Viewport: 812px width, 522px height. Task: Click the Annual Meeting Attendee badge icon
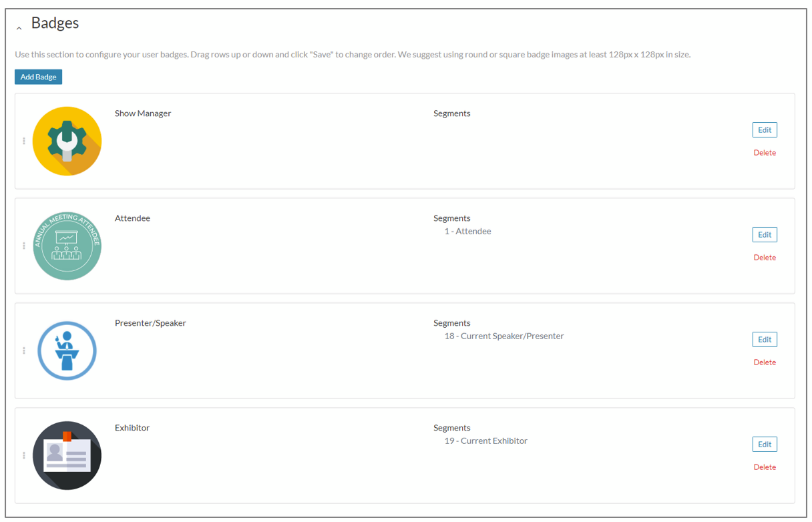(67, 246)
